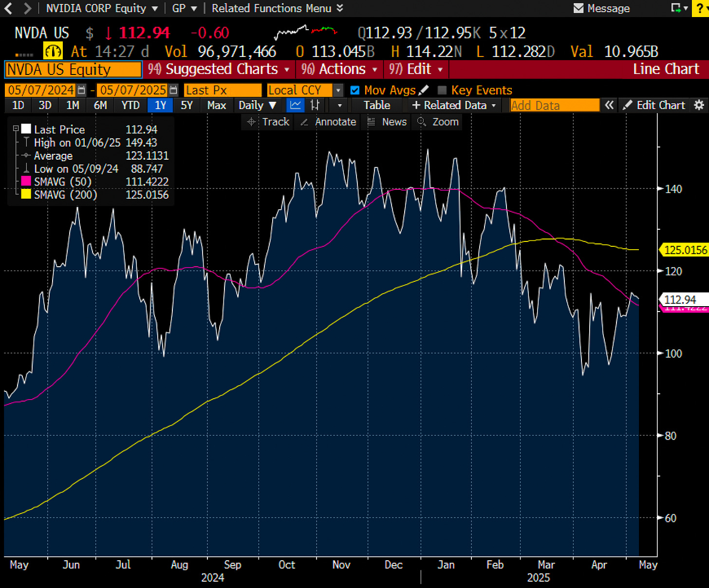Select the candlestick chart type icon
This screenshot has height=588, width=709.
(x=315, y=105)
